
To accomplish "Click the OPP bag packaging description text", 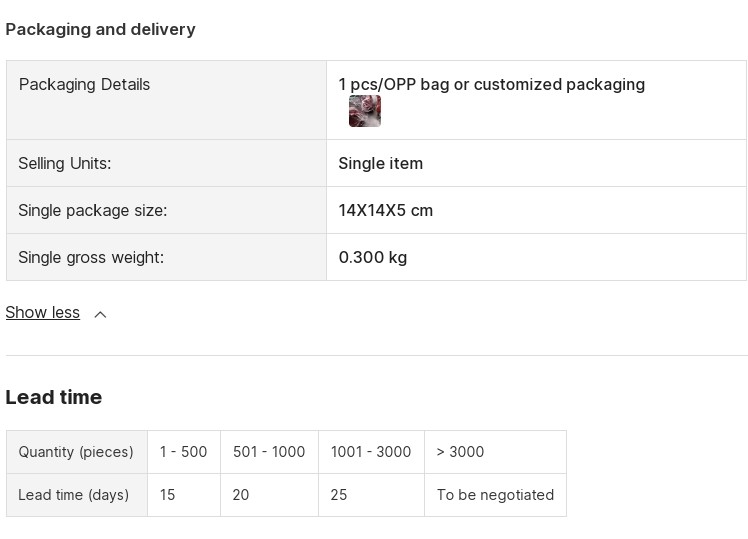I will pos(492,84).
